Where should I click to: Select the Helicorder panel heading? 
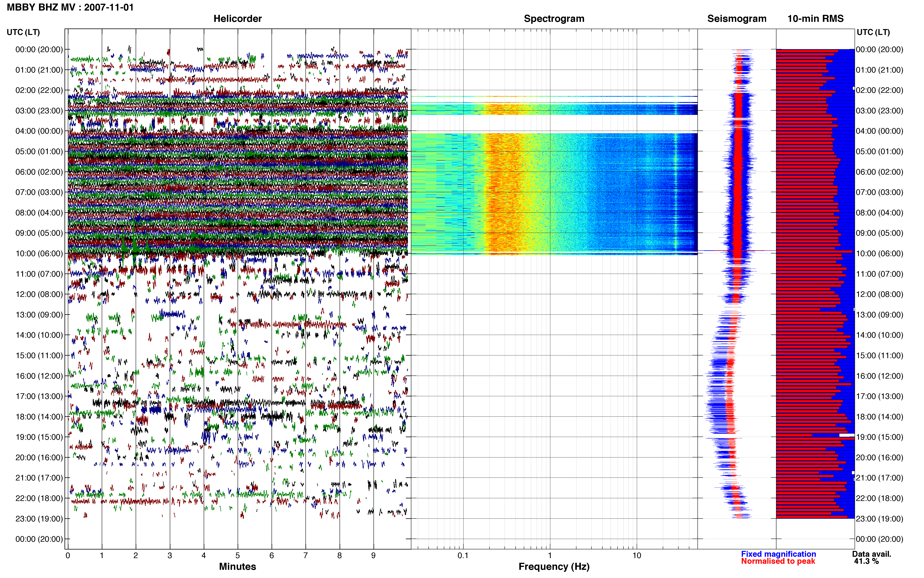point(238,19)
